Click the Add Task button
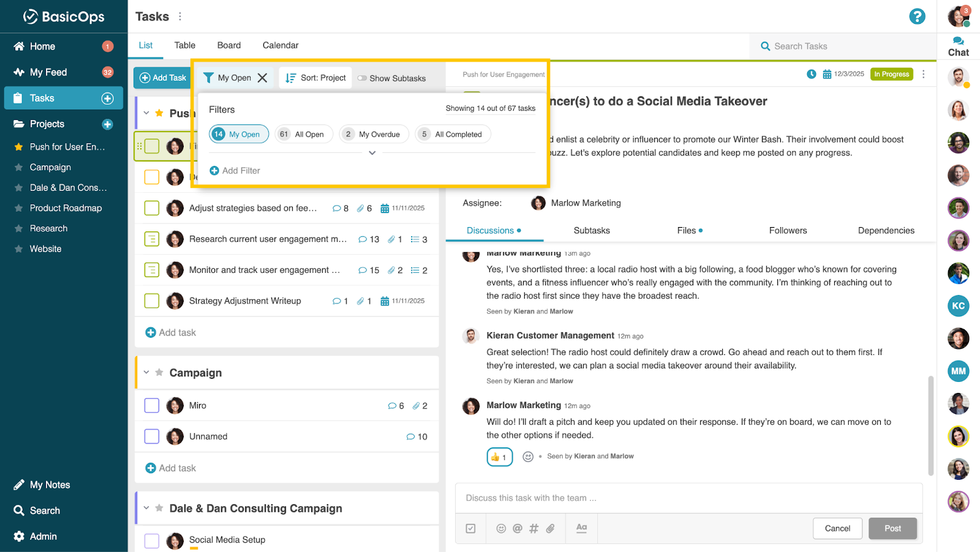The width and height of the screenshot is (980, 552). [x=163, y=78]
